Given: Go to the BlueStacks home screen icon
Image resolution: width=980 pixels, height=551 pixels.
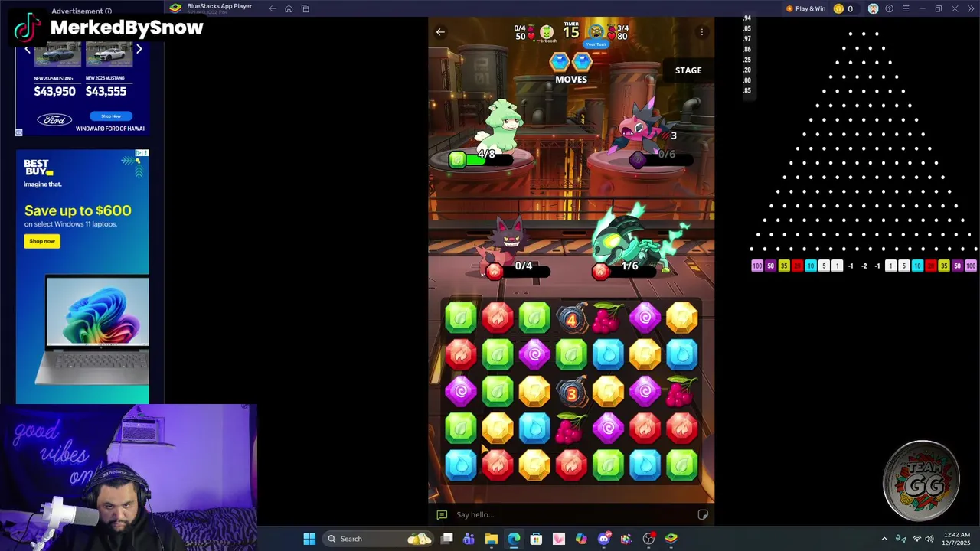Looking at the screenshot, I should tap(289, 8).
